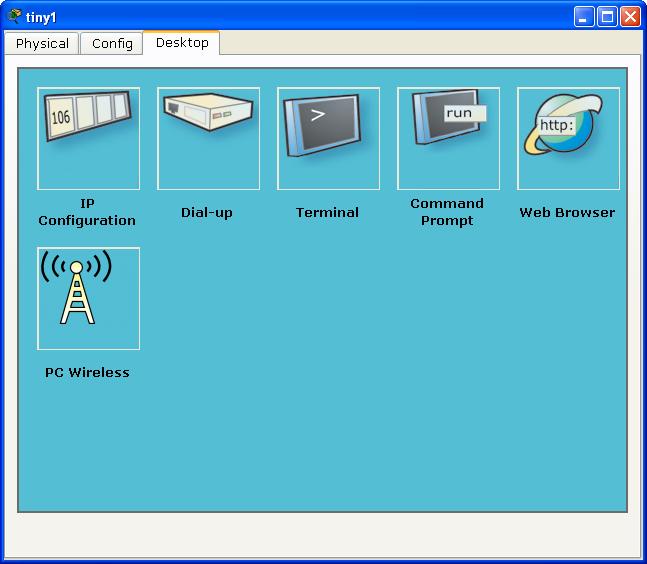
Task: Maximize the tiny1 window
Action: pos(607,17)
